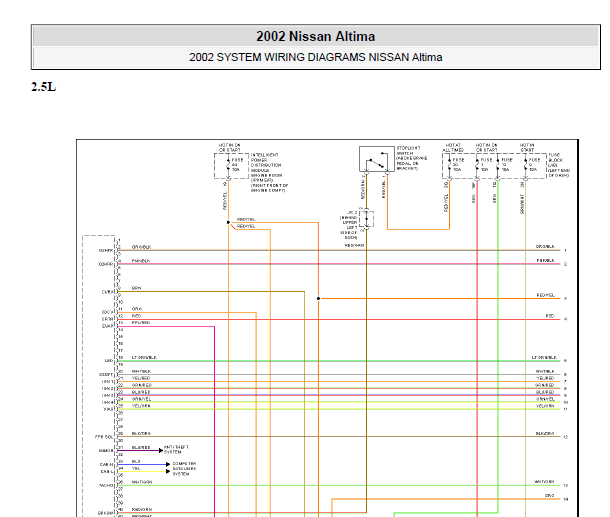Image resolution: width=610 pixels, height=517 pixels.
Task: Click the "CAN-L" pin label
Action: [x=107, y=471]
